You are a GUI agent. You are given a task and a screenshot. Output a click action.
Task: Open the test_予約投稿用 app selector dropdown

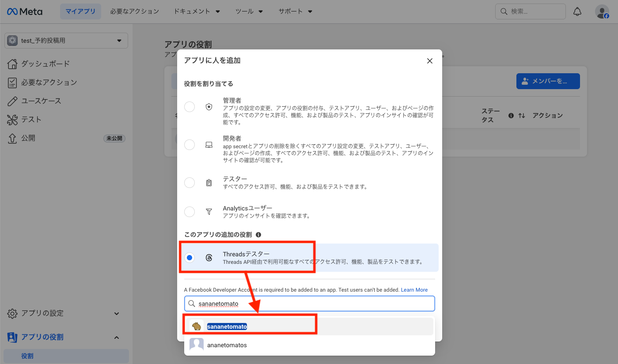[x=66, y=41]
